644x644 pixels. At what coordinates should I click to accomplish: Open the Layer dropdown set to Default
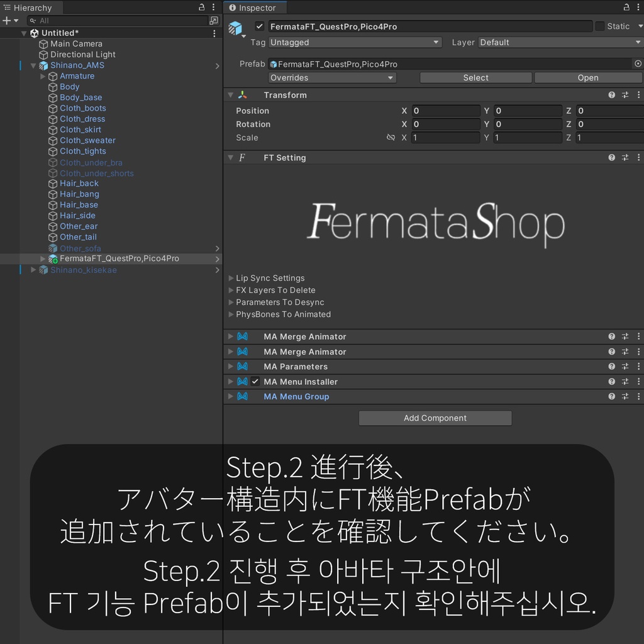[x=560, y=42]
